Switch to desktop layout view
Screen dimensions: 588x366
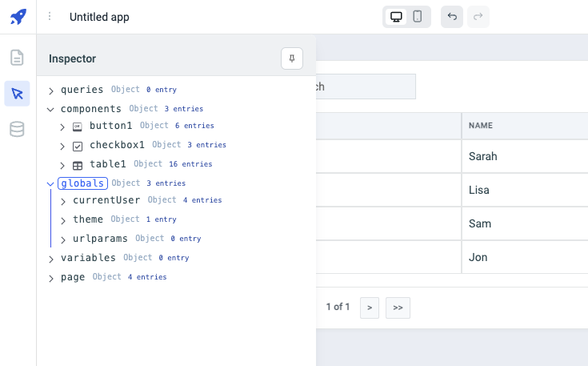click(x=395, y=17)
